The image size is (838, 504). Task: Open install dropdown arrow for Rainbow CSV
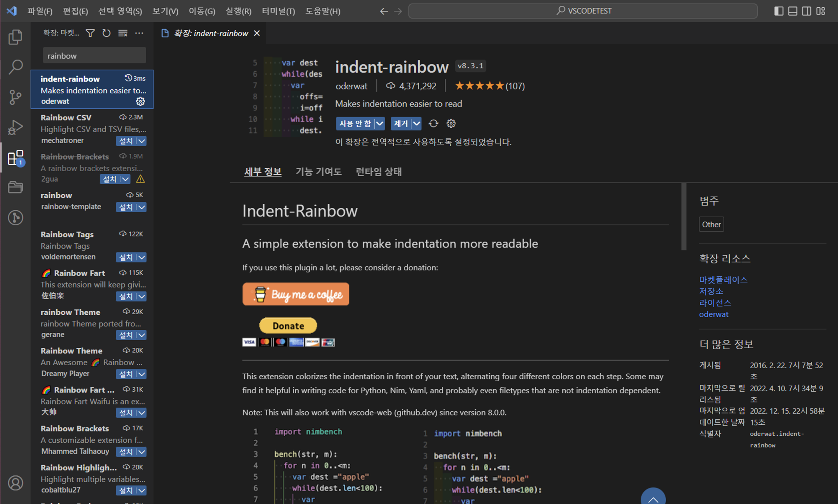coord(142,141)
